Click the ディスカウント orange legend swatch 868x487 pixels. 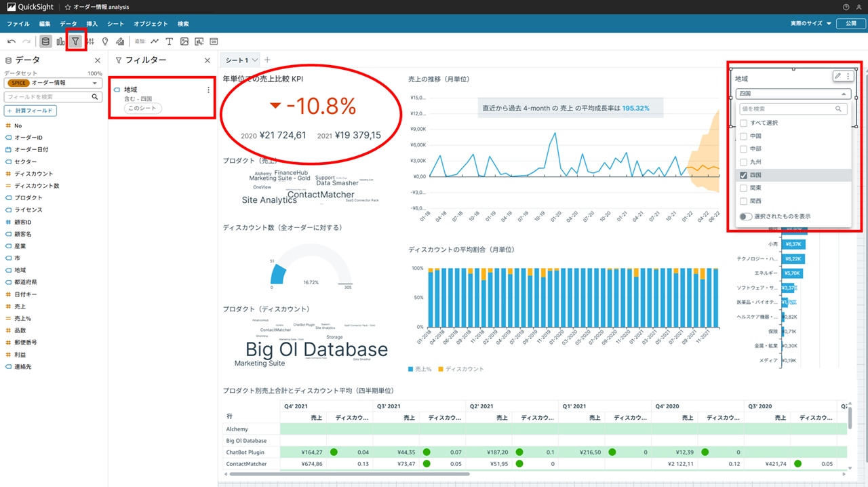440,369
